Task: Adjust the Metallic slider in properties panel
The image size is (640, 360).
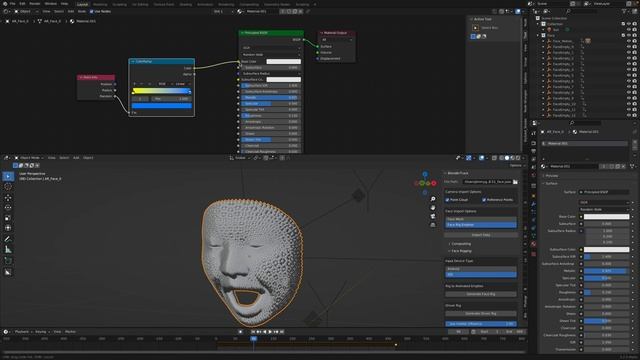Action: 606,271
